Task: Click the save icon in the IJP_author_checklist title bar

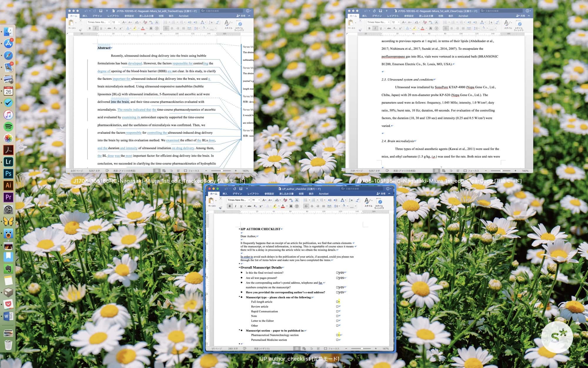Action: click(241, 189)
